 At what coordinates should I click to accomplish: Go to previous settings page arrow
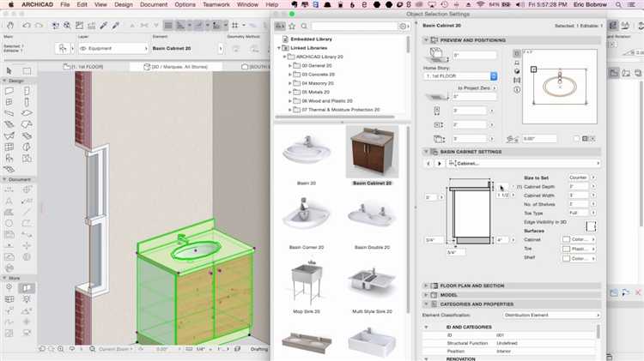click(428, 163)
